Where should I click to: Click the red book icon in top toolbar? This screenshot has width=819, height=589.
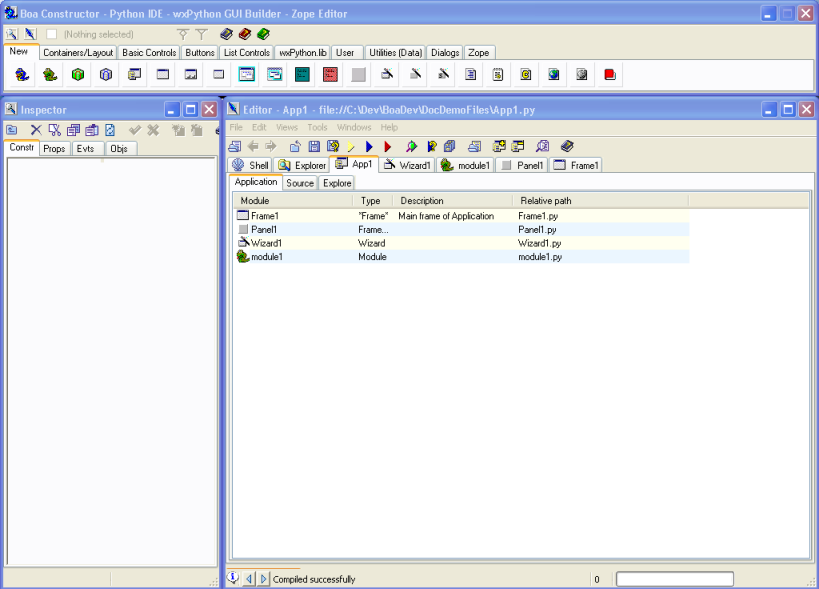245,34
